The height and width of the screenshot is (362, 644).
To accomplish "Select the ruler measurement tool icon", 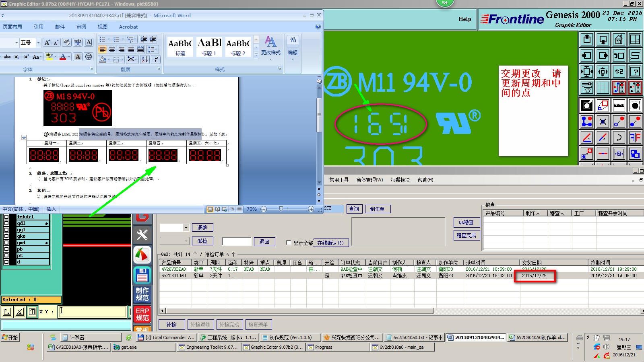I will (619, 105).
